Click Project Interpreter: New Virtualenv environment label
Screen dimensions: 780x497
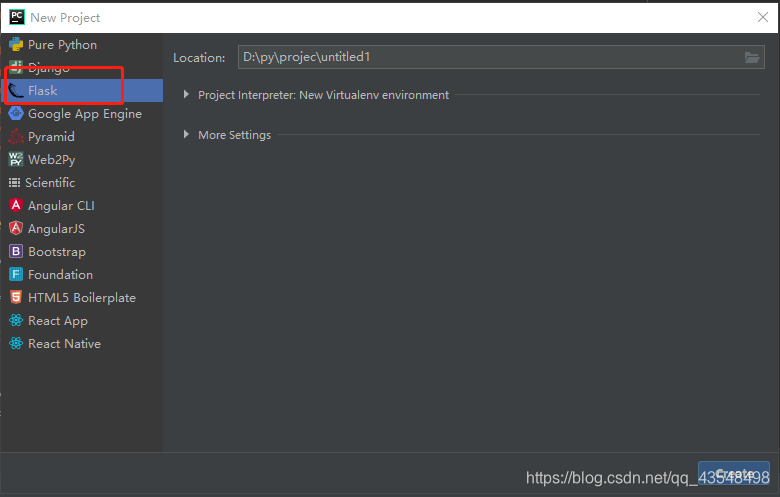[x=323, y=95]
